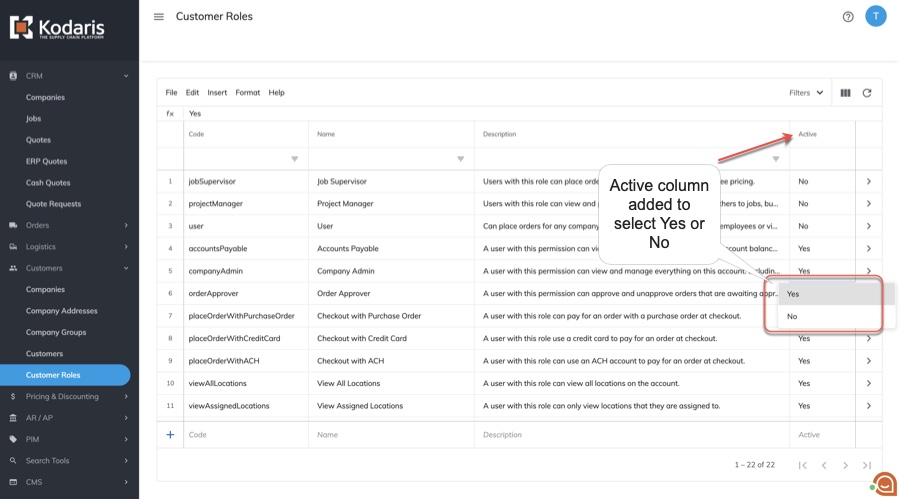Open Jobs under CRM in sidebar
The image size is (900, 499).
(x=33, y=118)
